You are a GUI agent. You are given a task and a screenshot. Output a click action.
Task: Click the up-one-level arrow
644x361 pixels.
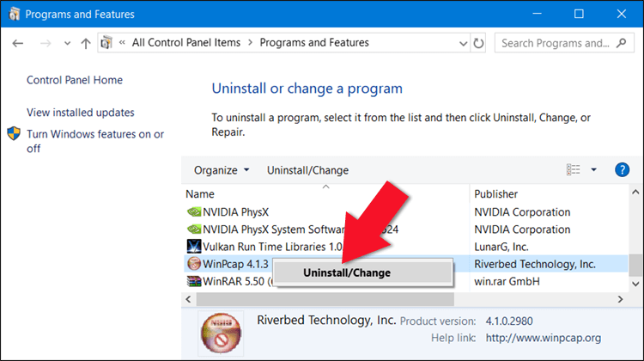[85, 43]
